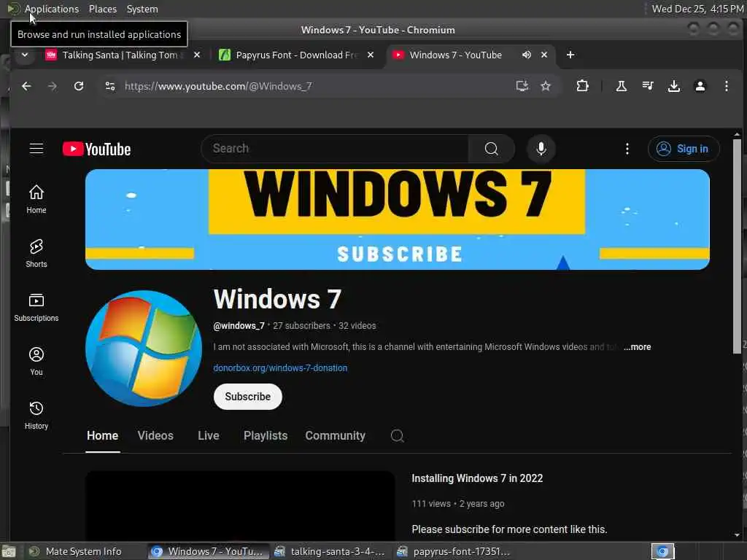The width and height of the screenshot is (747, 560).
Task: Open the tab search dropdown arrow
Action: (25, 55)
